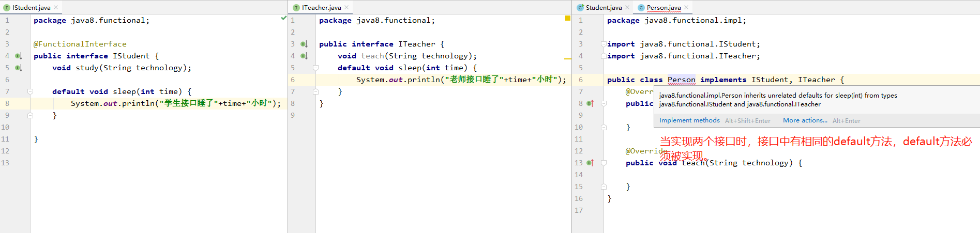Viewport: 980px width, 233px height.
Task: Click the implements gutter icon on Person.java line 13
Action: pos(590,163)
